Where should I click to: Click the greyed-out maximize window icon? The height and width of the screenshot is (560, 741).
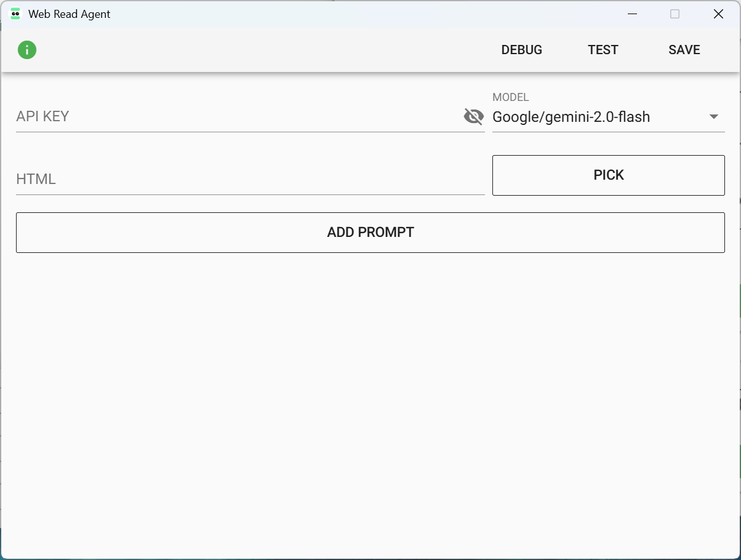[675, 14]
